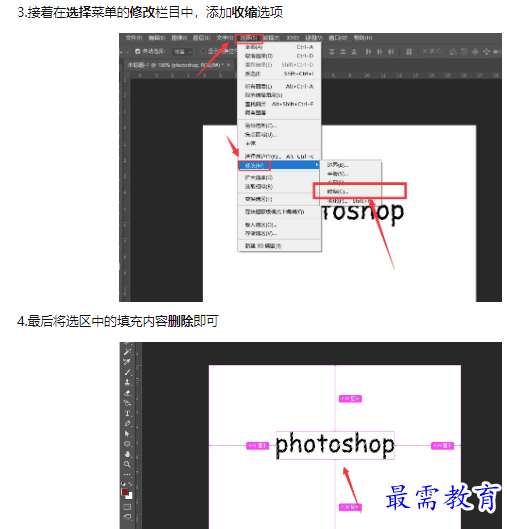The width and height of the screenshot is (507, 529).
Task: Open the Edit Toolbar three-dots button
Action: (127, 474)
